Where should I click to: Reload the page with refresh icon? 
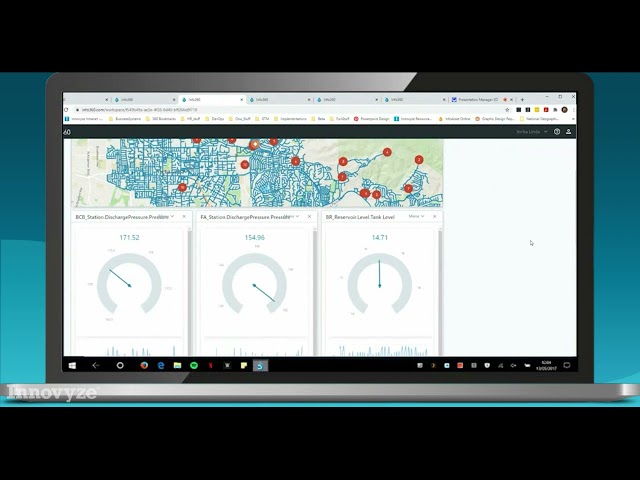pyautogui.click(x=66, y=110)
